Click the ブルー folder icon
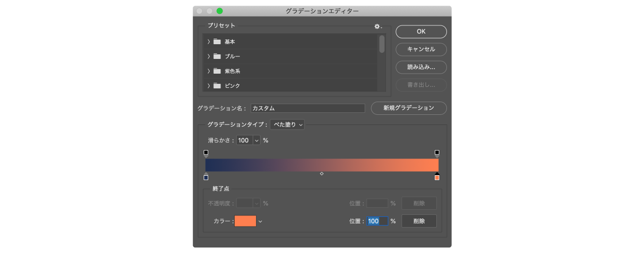 tap(217, 56)
